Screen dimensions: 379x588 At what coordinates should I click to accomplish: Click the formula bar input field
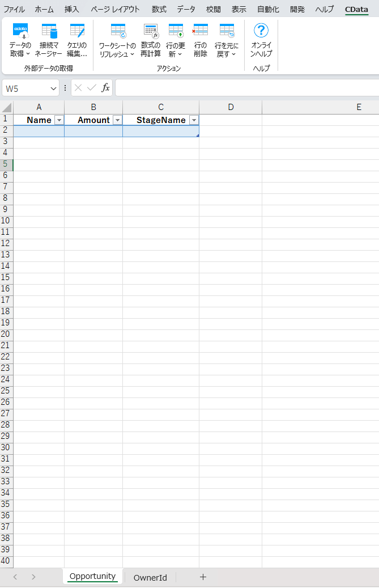click(x=247, y=88)
